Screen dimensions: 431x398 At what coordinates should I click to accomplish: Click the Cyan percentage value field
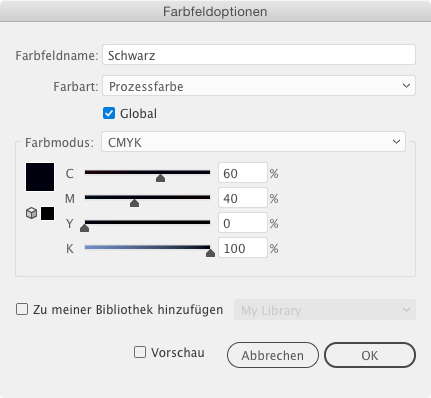243,173
